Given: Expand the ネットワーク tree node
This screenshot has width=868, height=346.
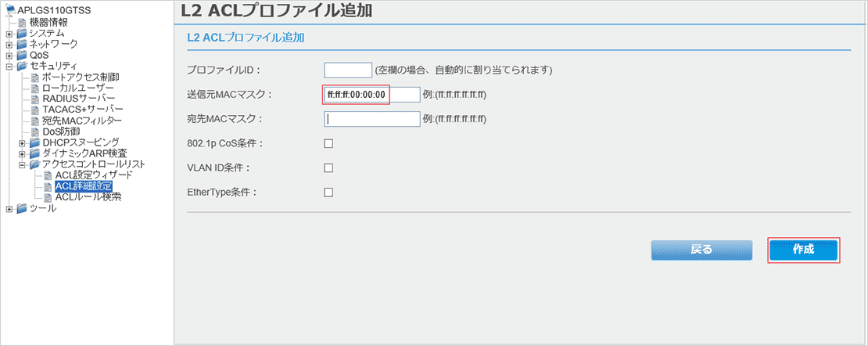Looking at the screenshot, I should pos(9,45).
